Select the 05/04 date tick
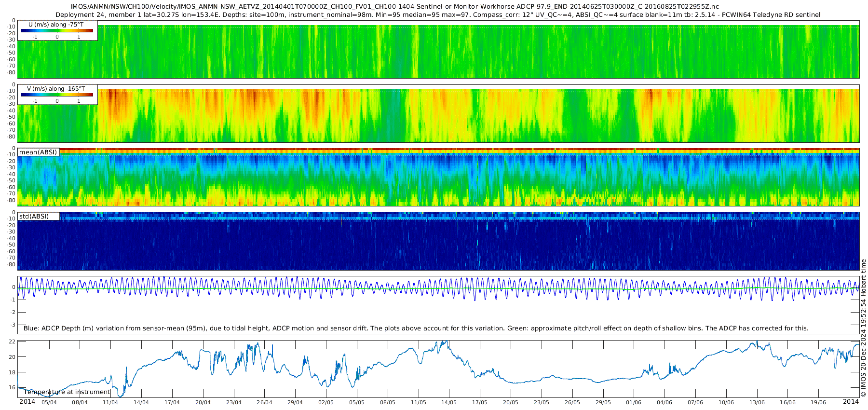This screenshot has height=410, width=868. 49,402
